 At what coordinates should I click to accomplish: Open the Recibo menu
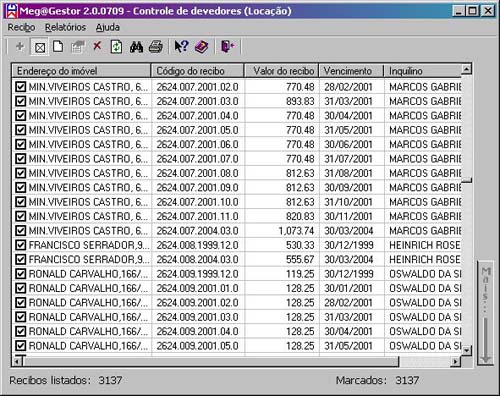[21, 27]
